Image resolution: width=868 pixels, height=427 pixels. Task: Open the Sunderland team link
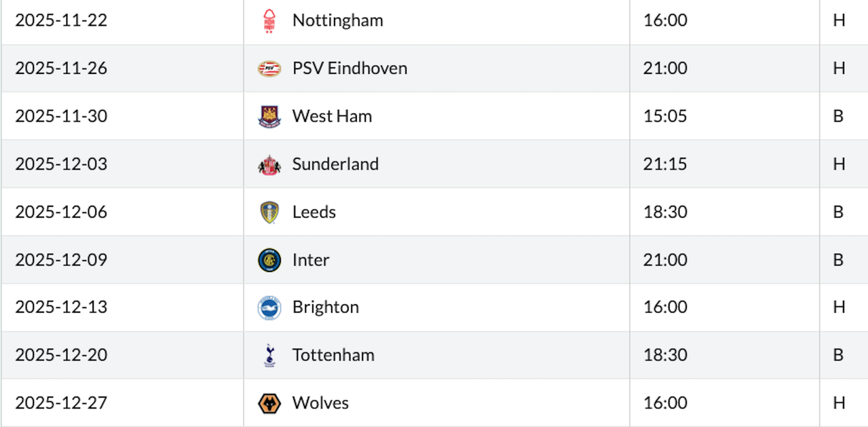[x=335, y=164]
